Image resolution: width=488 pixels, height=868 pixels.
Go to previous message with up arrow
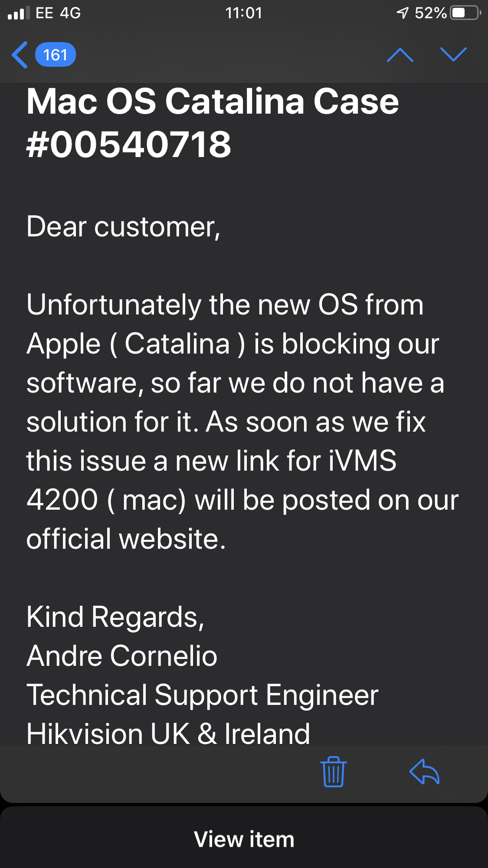coord(400,55)
